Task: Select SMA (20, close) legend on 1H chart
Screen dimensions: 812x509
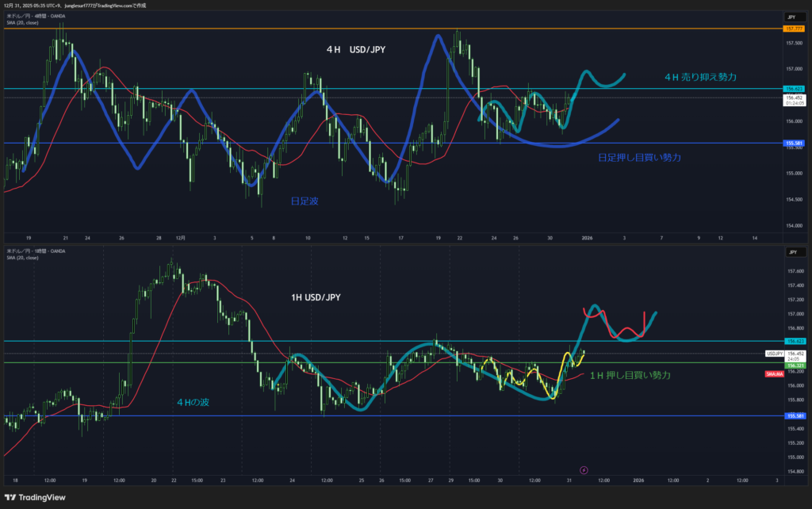Action: pos(23,258)
